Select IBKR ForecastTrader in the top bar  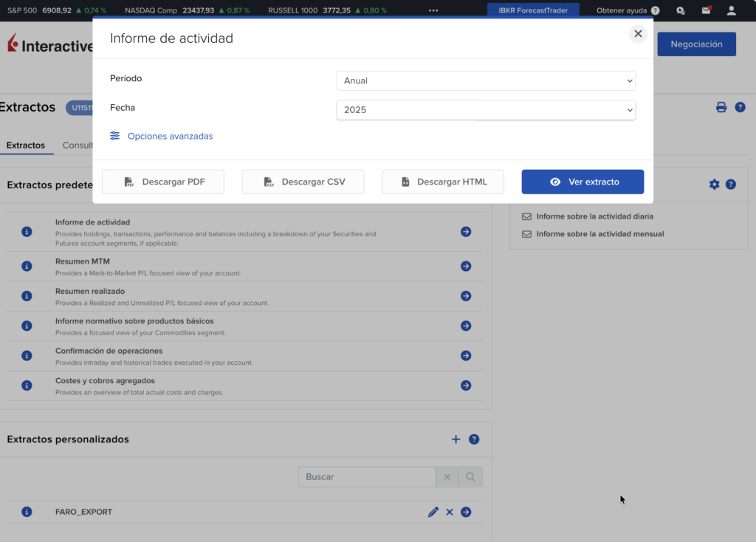point(533,10)
